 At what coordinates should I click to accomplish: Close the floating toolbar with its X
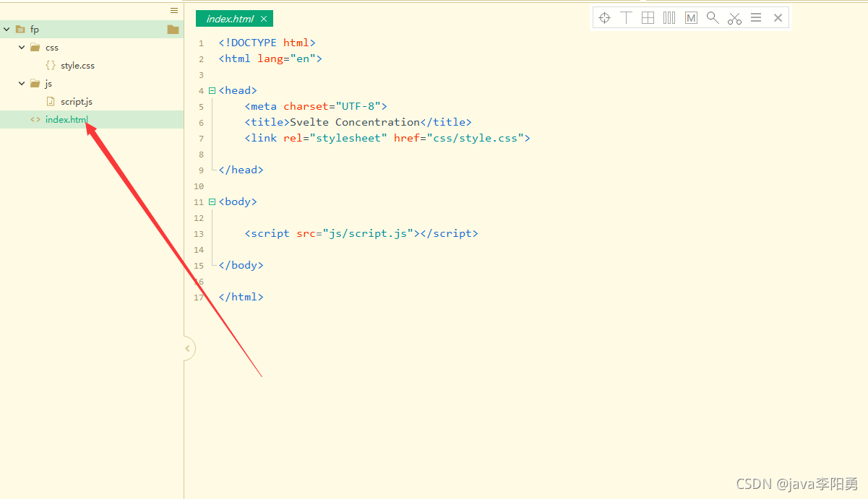click(x=778, y=18)
